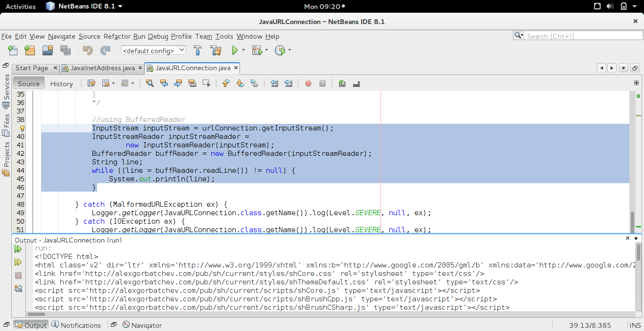Viewport: 644px width, 331px height.
Task: Open the search field's magnifier dropdown
Action: 519,36
